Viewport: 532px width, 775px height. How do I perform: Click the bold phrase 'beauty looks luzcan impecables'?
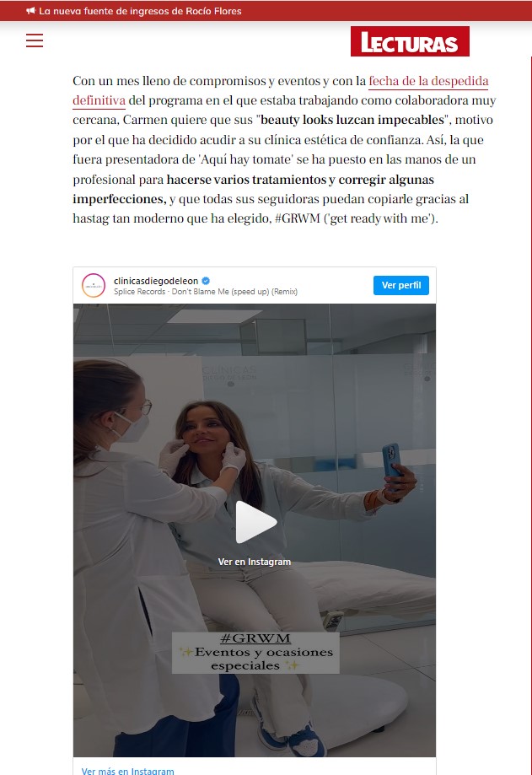point(352,120)
